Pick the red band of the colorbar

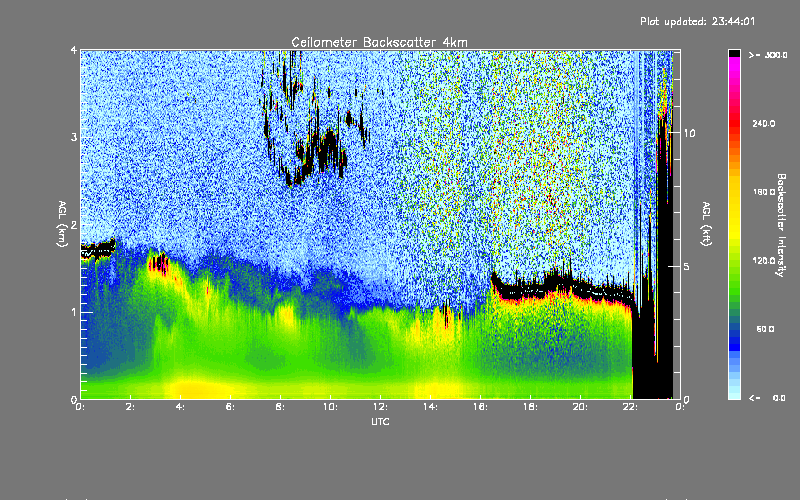[734, 123]
